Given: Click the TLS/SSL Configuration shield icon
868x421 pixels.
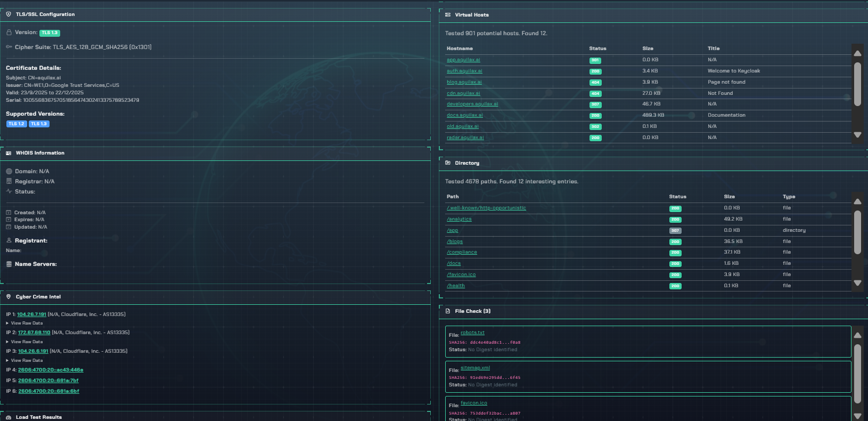Looking at the screenshot, I should coord(9,14).
